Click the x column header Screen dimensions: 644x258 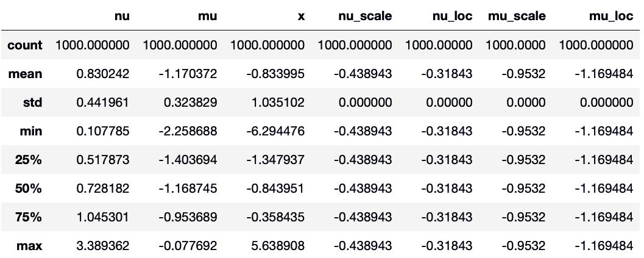(x=301, y=16)
